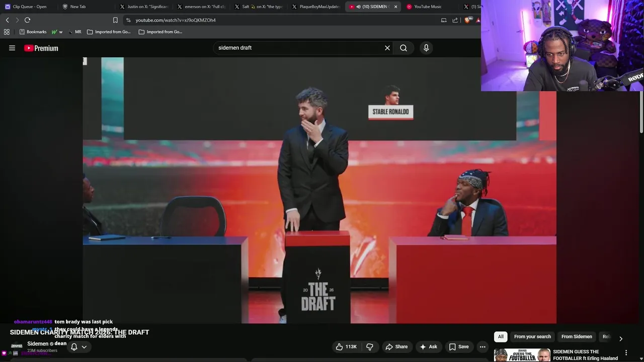Save the video to a playlist
This screenshot has width=644, height=362.
(459, 347)
